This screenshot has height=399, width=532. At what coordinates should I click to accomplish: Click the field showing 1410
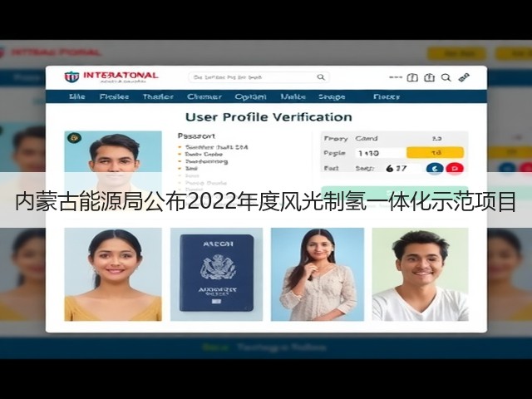point(381,153)
